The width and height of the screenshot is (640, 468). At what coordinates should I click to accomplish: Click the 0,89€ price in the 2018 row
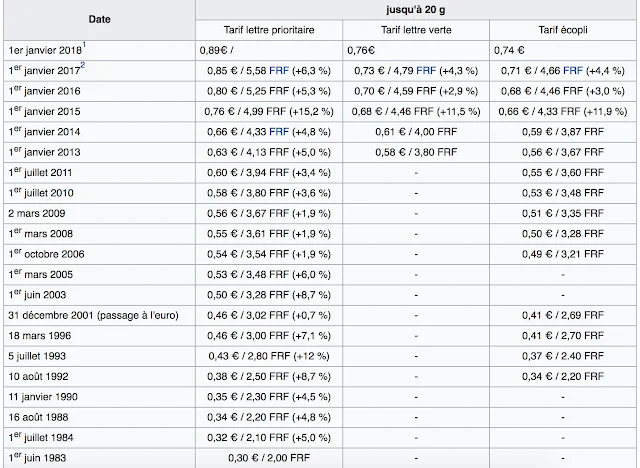(213, 50)
